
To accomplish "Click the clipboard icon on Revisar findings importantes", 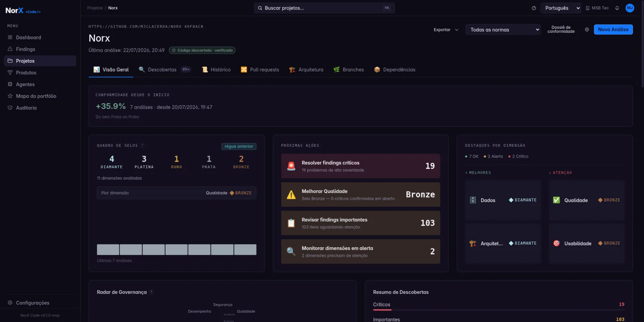I will [x=291, y=223].
